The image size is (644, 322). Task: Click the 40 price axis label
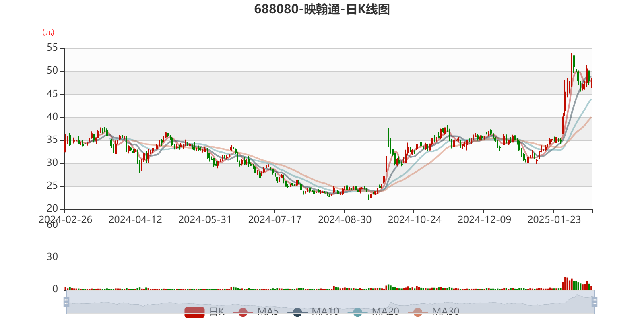(x=52, y=117)
